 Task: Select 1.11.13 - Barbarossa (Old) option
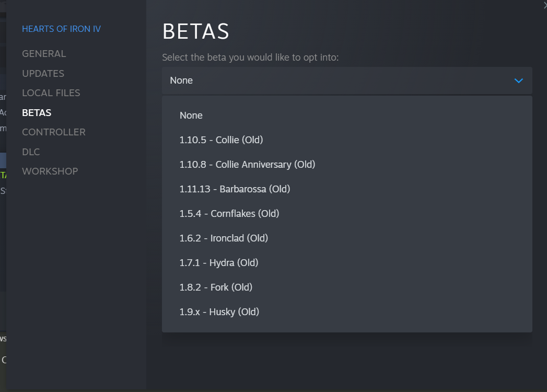click(x=235, y=189)
